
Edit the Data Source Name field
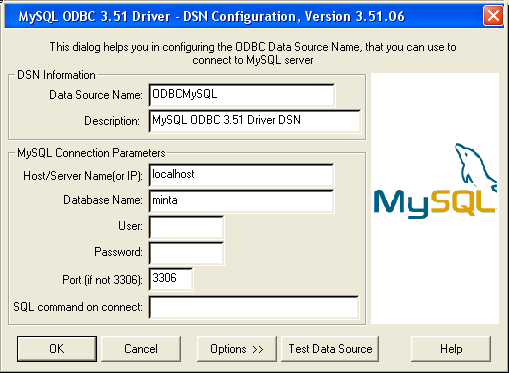(x=242, y=95)
